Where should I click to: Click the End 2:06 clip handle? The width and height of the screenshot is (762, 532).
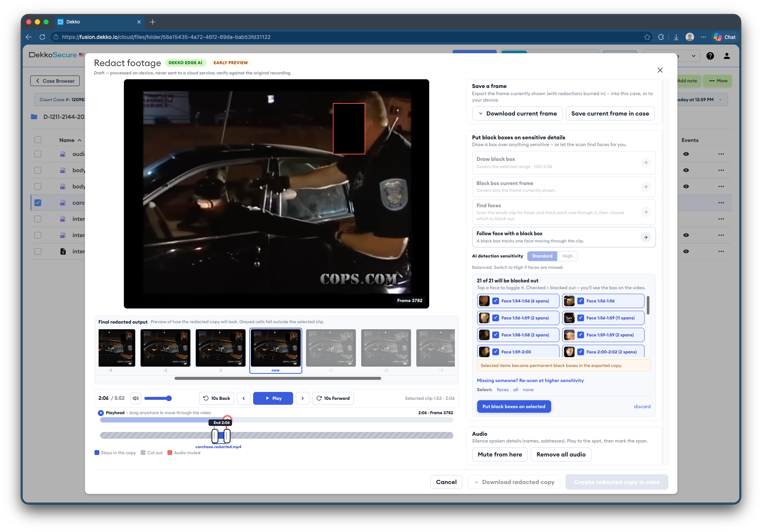click(x=227, y=436)
